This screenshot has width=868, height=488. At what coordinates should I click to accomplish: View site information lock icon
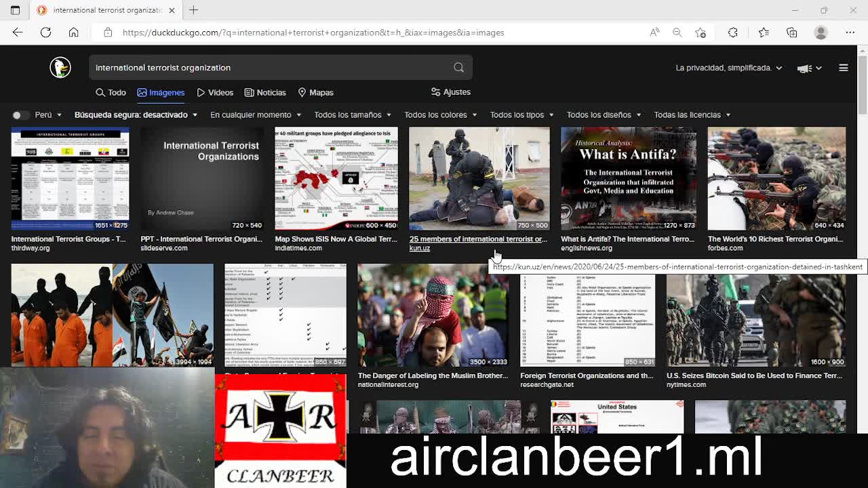click(108, 33)
